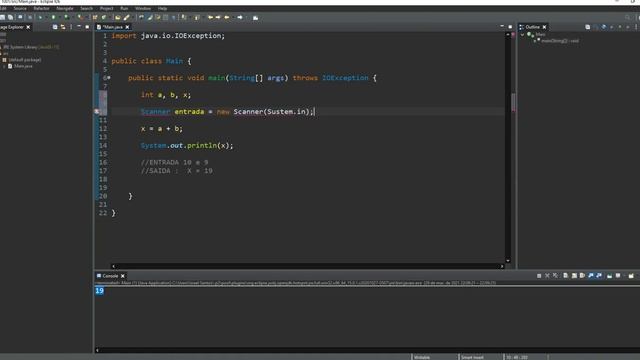This screenshot has width=640, height=360.
Task: Click the External Tools run icon
Action: pyautogui.click(x=80, y=17)
